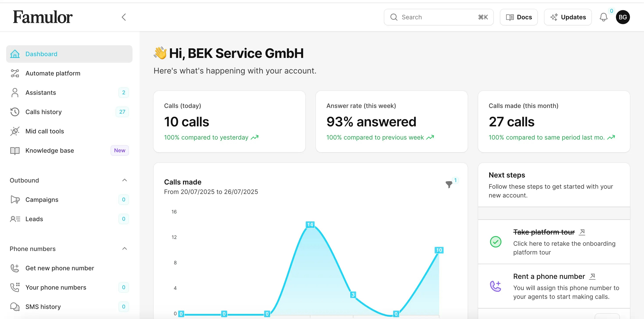Viewport: 644px width, 319px height.
Task: Click the Mid call tools icon
Action: [15, 131]
